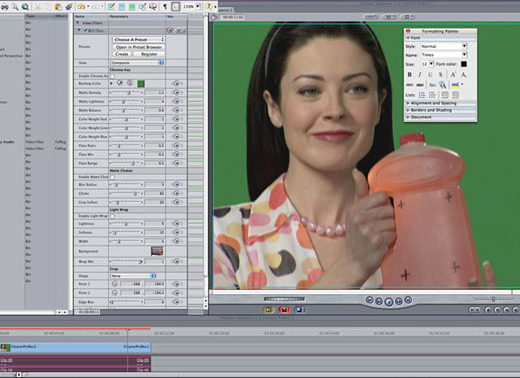Click the Light Wrap Background image well
The image size is (520, 378).
point(157,251)
